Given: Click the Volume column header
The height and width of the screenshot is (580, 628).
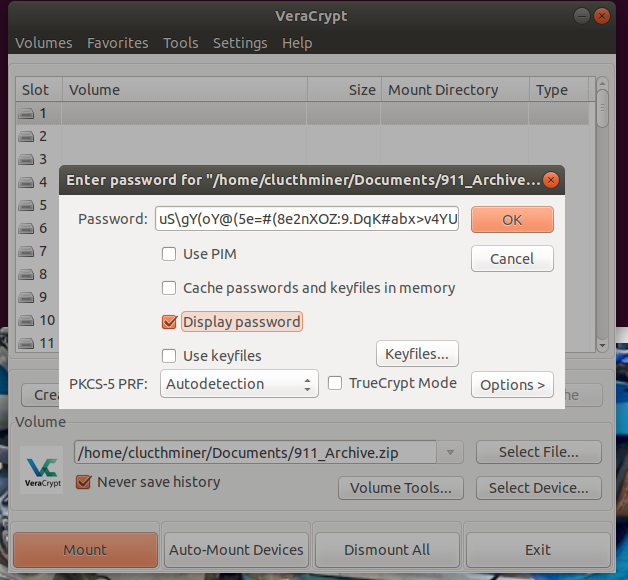Looking at the screenshot, I should tap(185, 90).
